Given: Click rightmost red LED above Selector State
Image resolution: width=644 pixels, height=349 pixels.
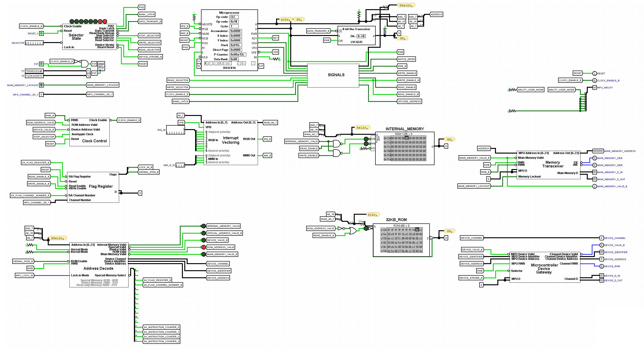Looking at the screenshot, I should tap(105, 21).
